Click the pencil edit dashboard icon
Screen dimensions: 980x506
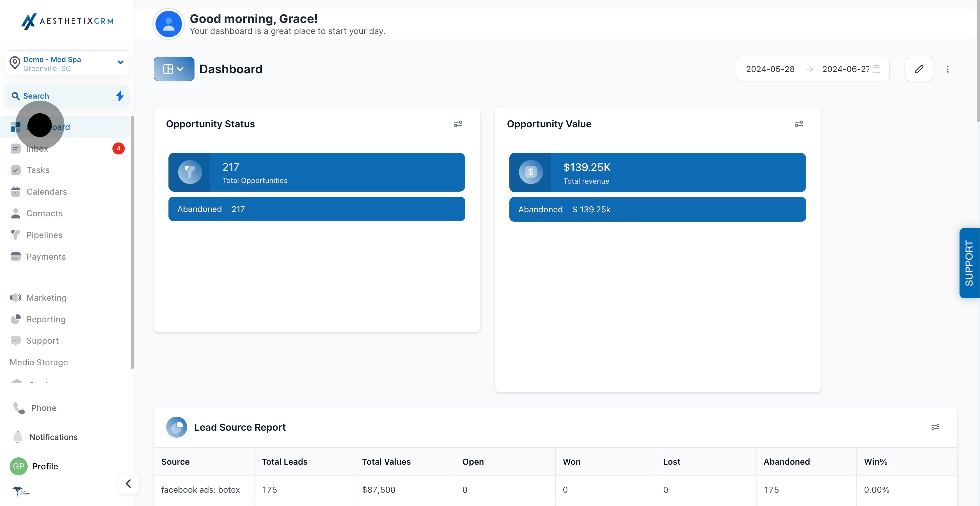point(918,69)
